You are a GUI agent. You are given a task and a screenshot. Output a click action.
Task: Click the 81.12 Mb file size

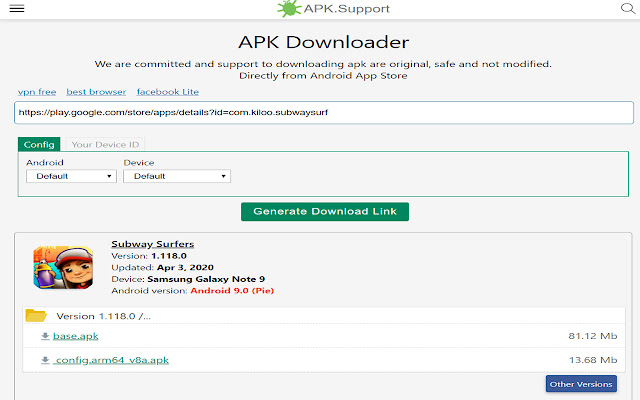[x=593, y=336]
